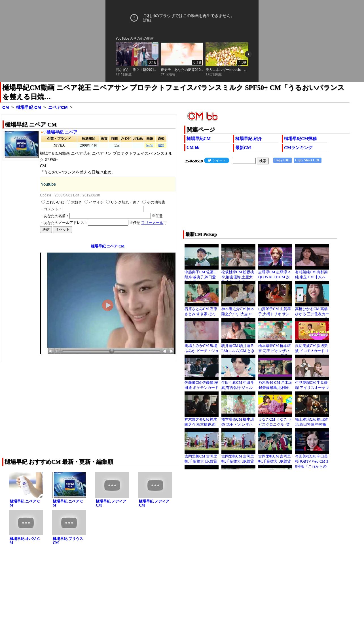This screenshot has width=364, height=627.
Task: Open the 浜辺美波CM ドコモ dカード thumbnail
Action: pos(312,331)
